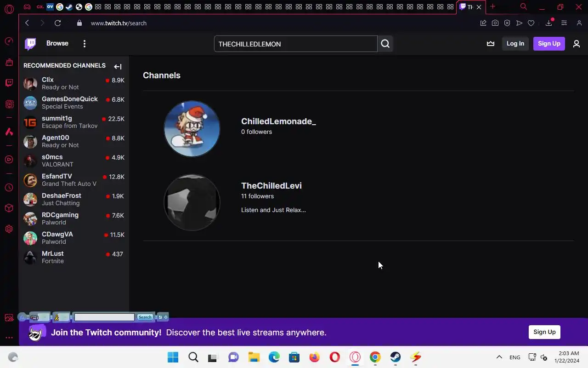Viewport: 588px width, 368px height.
Task: Open the Aria AI icon in sidebar
Action: [x=9, y=132]
